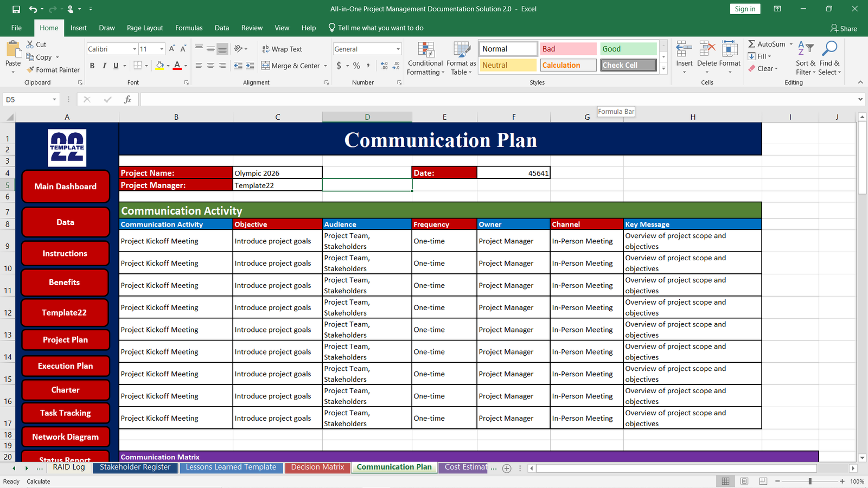Collapse the ribbon arrow

pos(860,82)
